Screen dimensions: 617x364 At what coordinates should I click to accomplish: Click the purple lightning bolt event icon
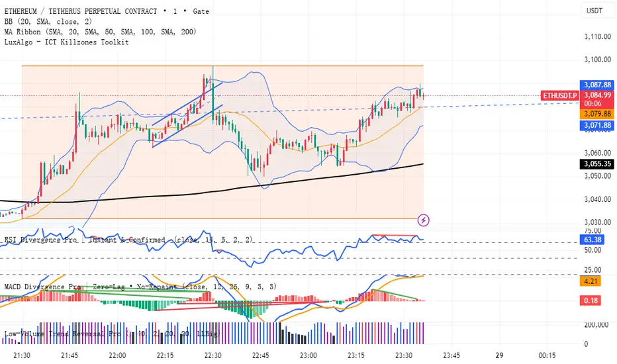[x=424, y=219]
